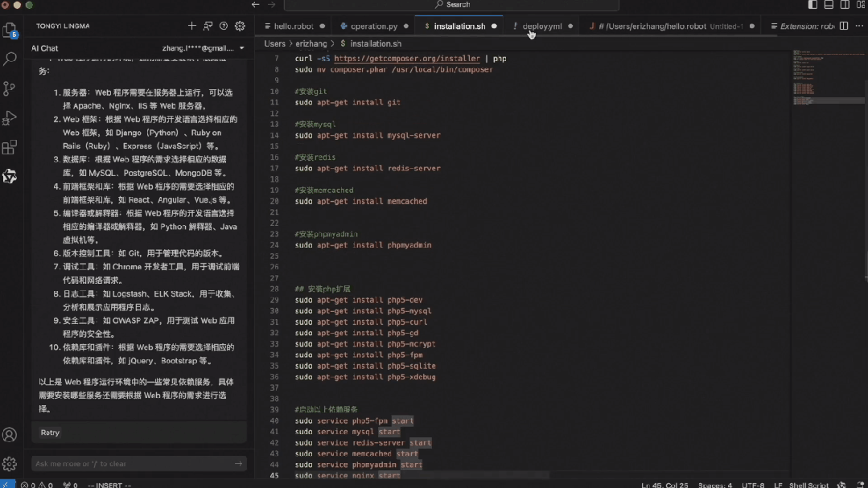Change encoding via UTF-8 in status bar
The width and height of the screenshot is (868, 488).
point(753,485)
